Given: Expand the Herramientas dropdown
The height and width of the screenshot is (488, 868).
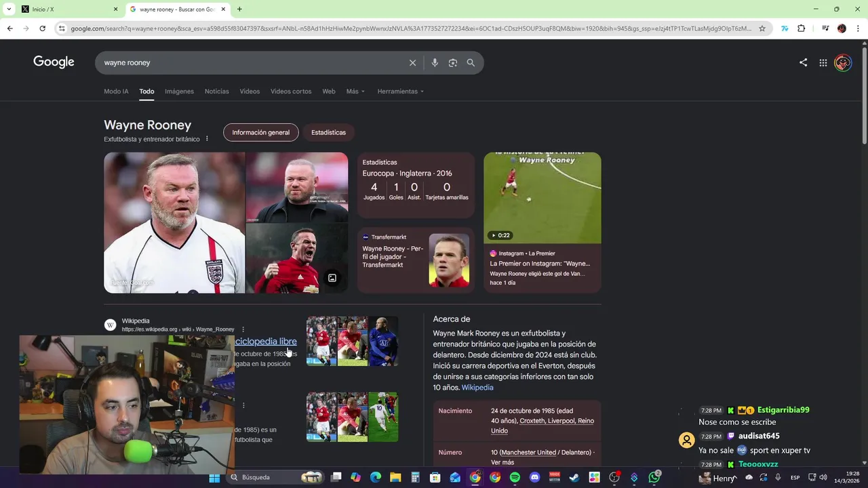Looking at the screenshot, I should click(401, 91).
